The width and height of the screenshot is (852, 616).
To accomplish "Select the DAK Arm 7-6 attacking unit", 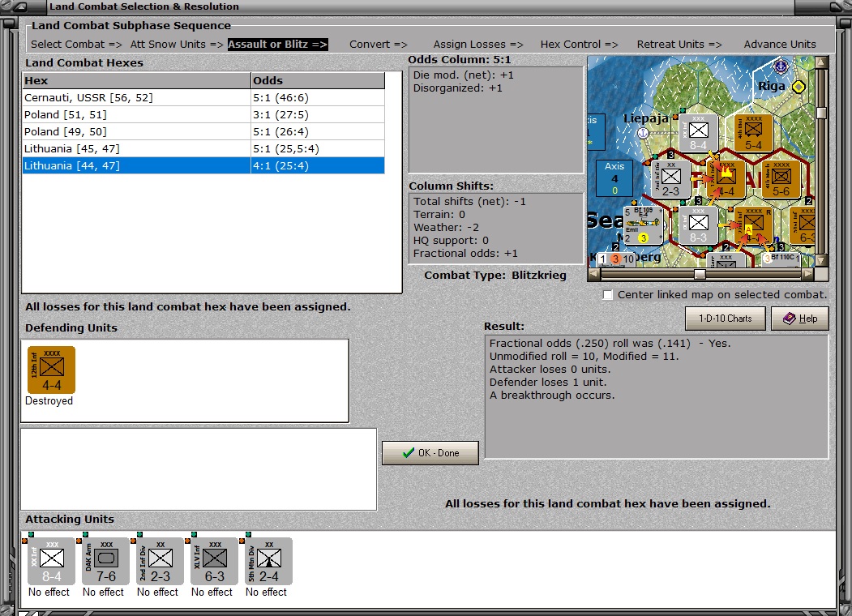I will coord(106,561).
